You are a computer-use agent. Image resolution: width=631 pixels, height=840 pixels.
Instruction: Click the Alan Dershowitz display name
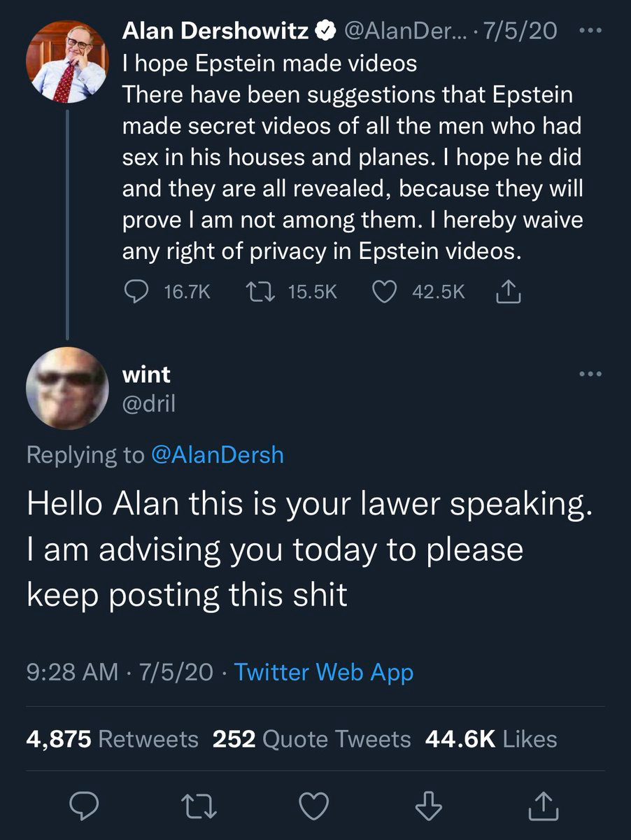[215, 31]
